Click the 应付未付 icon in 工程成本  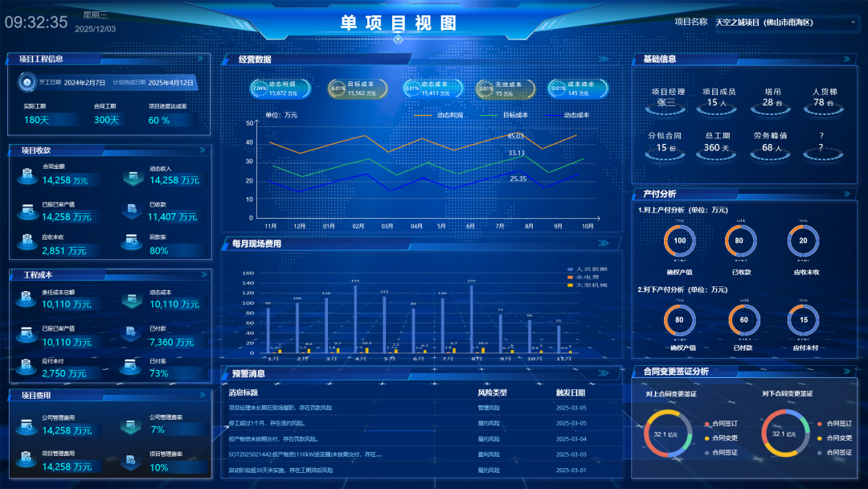(x=26, y=367)
